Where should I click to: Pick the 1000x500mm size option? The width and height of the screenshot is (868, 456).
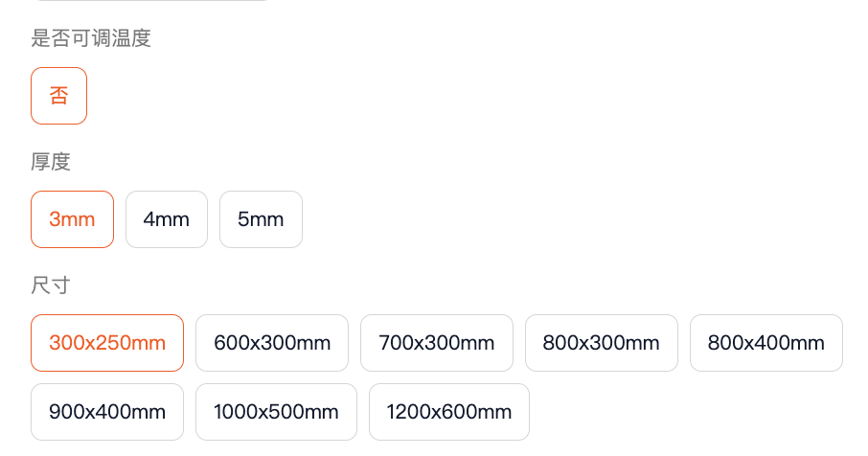pos(276,412)
